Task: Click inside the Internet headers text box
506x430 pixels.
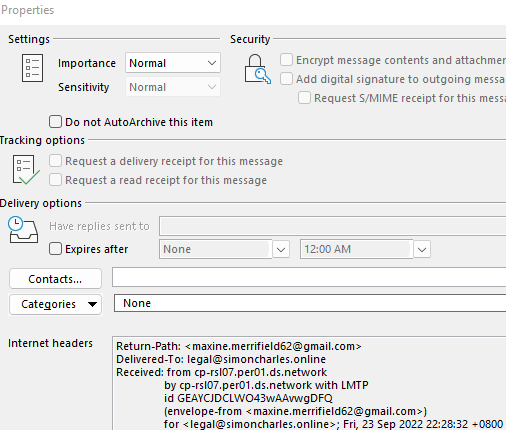Action: coord(309,383)
